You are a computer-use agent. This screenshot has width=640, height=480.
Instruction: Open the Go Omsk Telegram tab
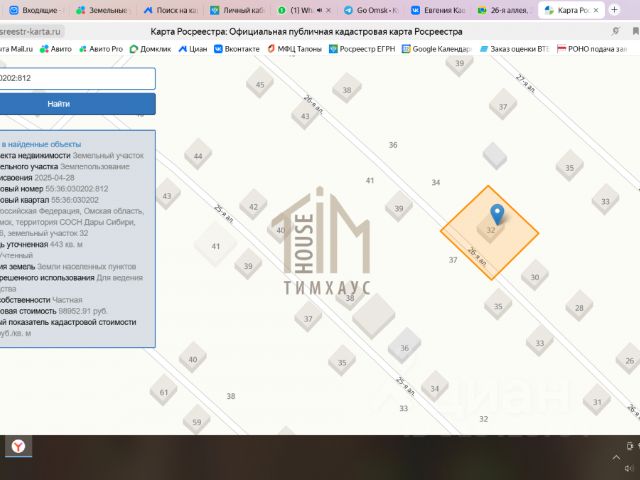coord(371,10)
